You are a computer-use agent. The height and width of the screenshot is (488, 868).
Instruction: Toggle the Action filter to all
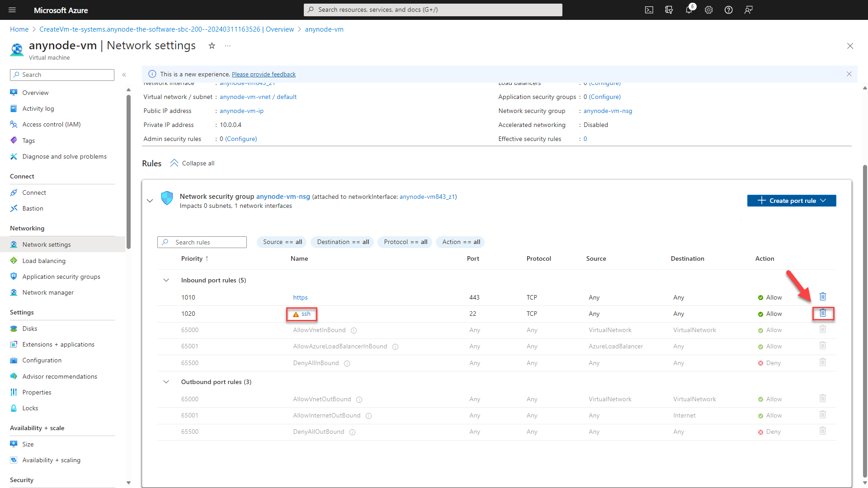[461, 241]
